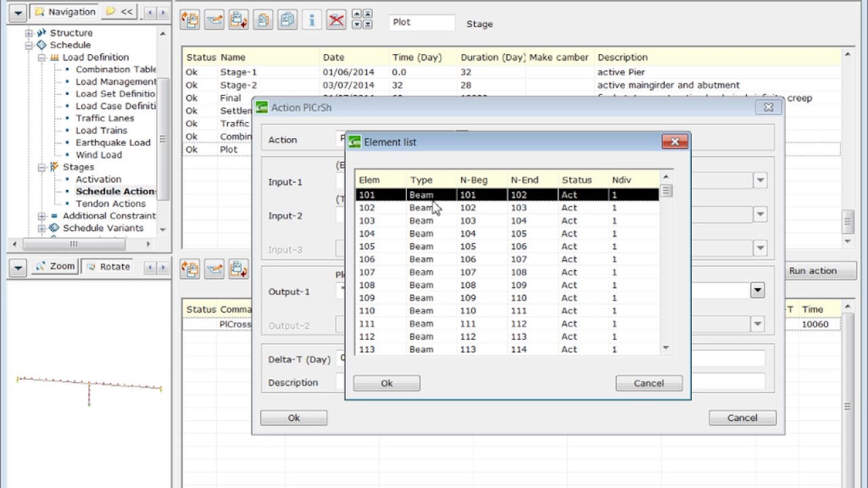Image resolution: width=868 pixels, height=488 pixels.
Task: Close the Element list dialog
Action: click(675, 142)
